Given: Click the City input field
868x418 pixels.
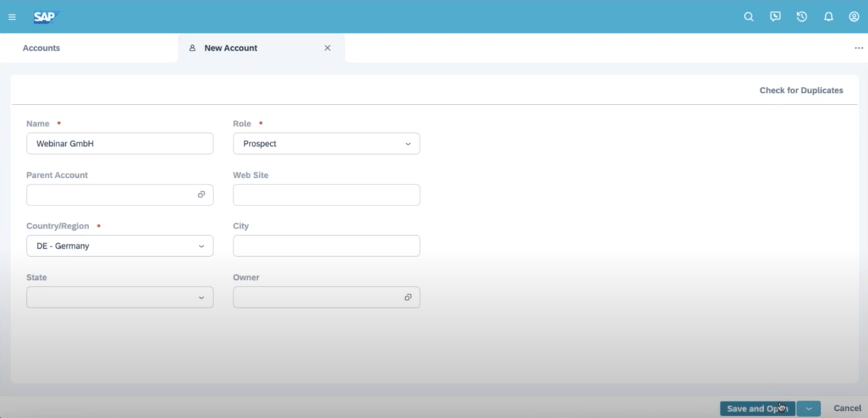Looking at the screenshot, I should pos(326,246).
